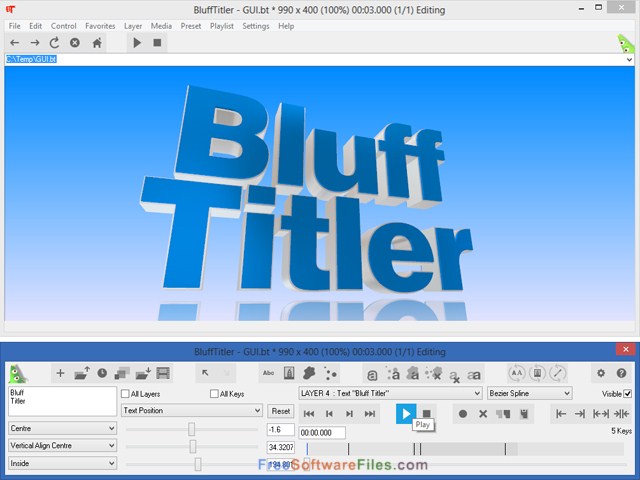This screenshot has height=480, width=640.
Task: Delete current key with X icon
Action: tap(483, 414)
